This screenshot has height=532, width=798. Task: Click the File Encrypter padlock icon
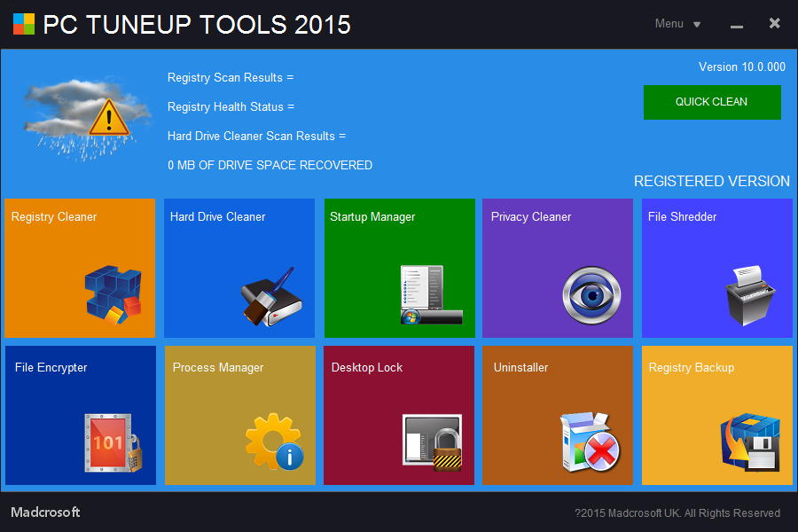coord(113,443)
